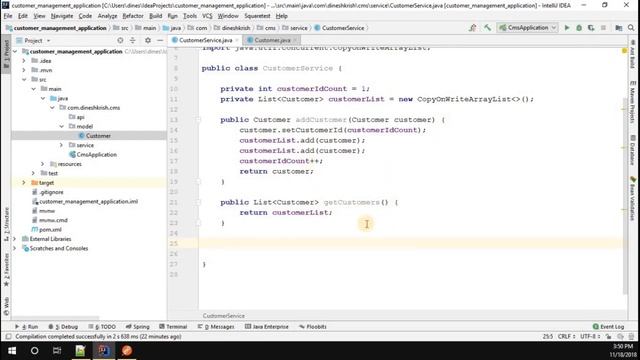Open the Bean Validation side panel
The image size is (640, 360).
[633, 198]
